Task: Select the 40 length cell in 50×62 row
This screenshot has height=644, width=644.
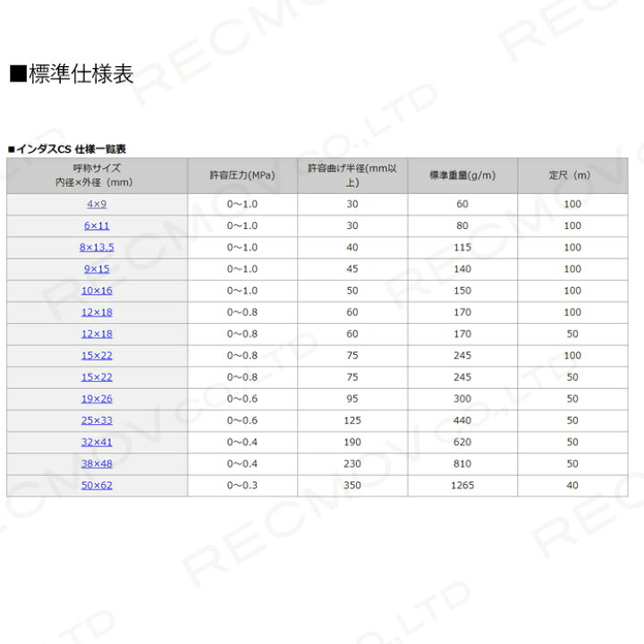Action: (572, 486)
